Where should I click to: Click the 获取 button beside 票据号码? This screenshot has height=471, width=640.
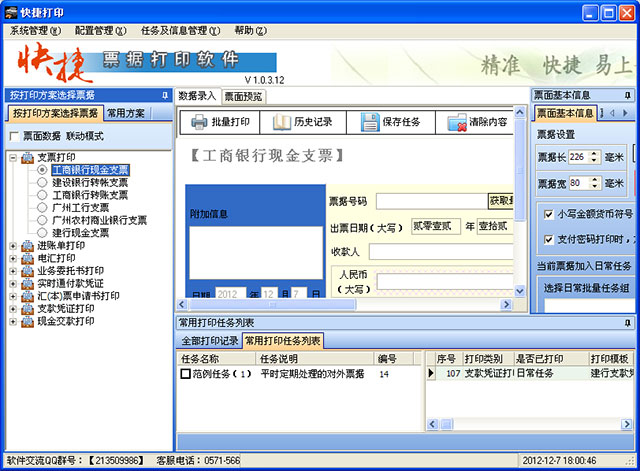click(501, 201)
